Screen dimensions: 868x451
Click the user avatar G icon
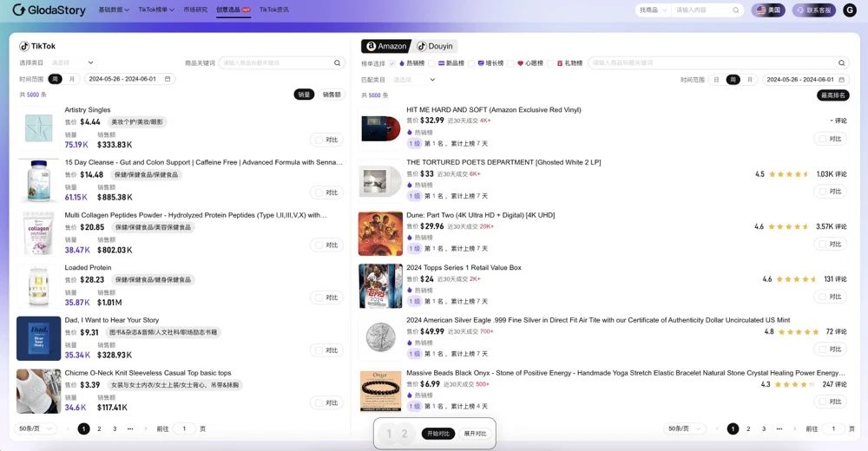[x=850, y=10]
